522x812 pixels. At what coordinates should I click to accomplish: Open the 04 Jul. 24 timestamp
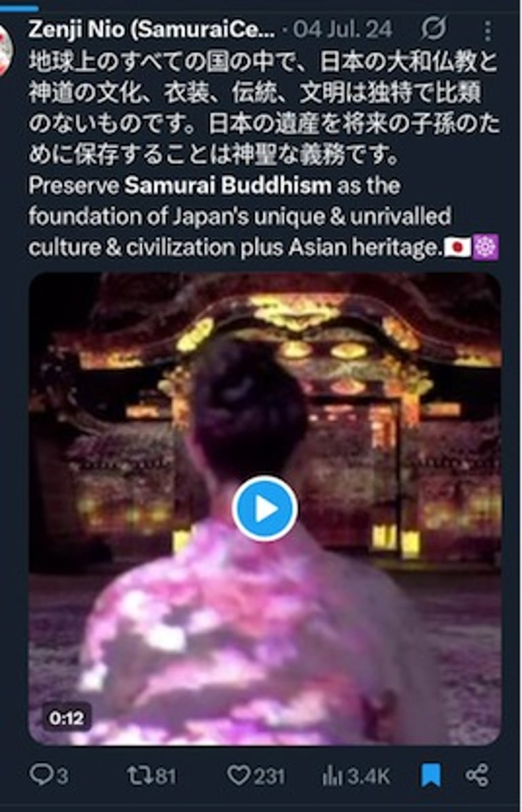click(343, 29)
